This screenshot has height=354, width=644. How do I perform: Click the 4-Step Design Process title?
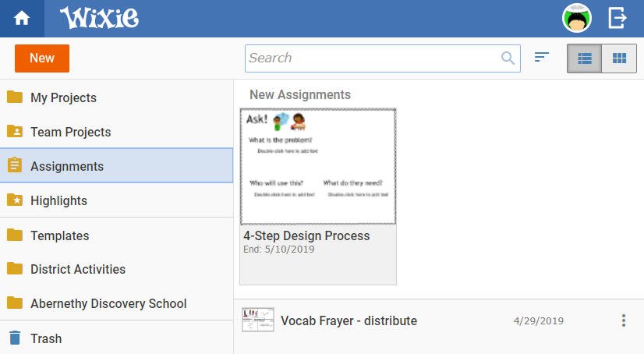306,235
